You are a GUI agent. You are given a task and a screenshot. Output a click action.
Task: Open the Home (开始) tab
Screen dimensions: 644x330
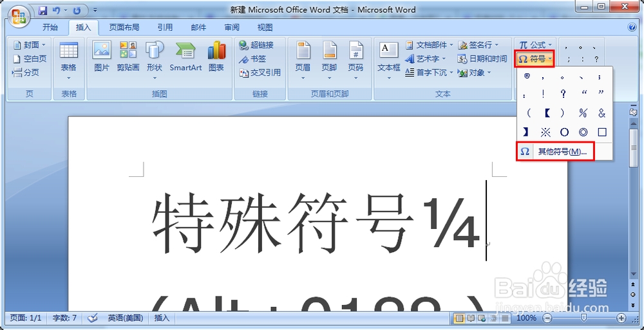click(50, 28)
